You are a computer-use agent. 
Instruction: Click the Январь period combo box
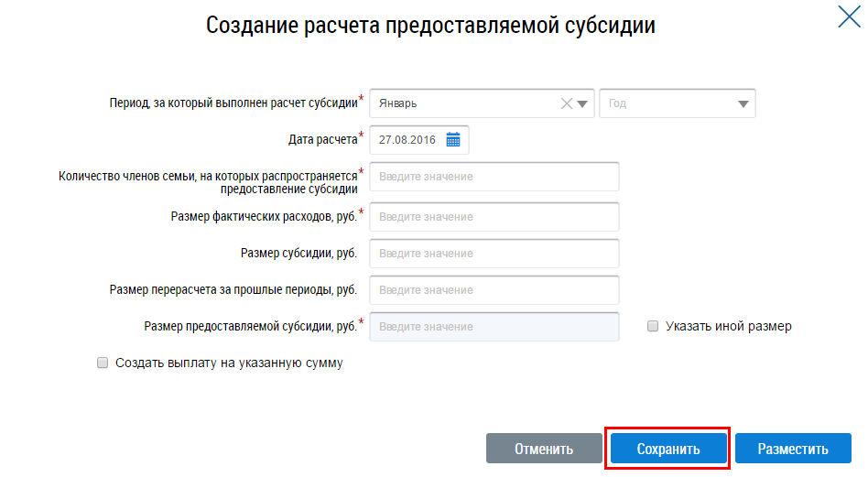click(x=462, y=103)
